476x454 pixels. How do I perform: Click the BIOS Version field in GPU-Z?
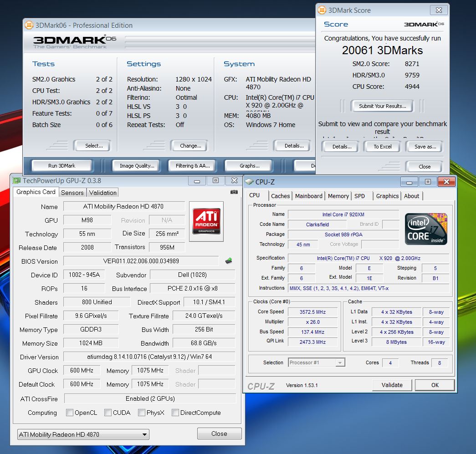141,261
